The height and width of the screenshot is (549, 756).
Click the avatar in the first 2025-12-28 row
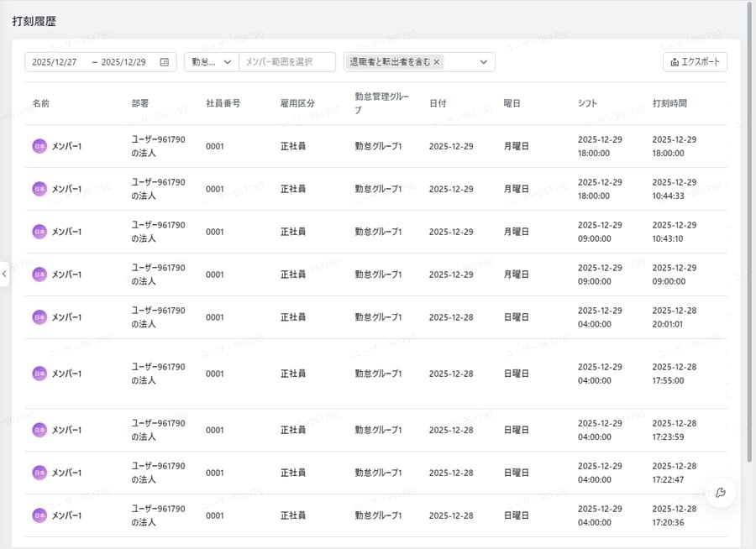39,317
